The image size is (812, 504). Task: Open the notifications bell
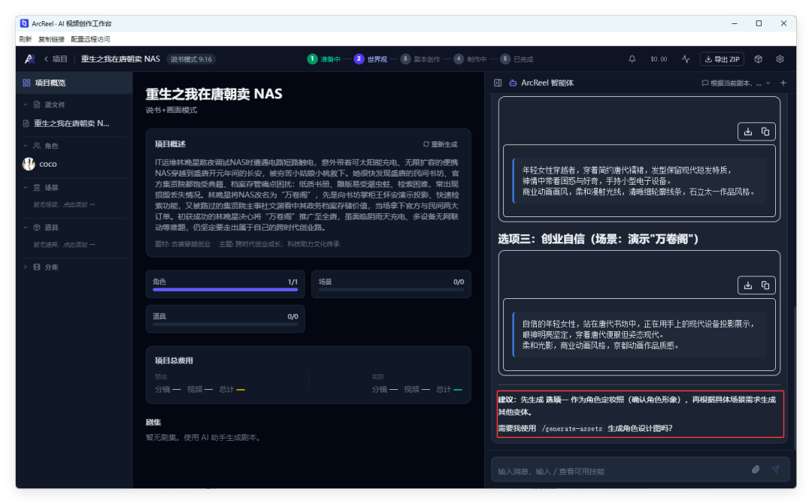(x=632, y=59)
